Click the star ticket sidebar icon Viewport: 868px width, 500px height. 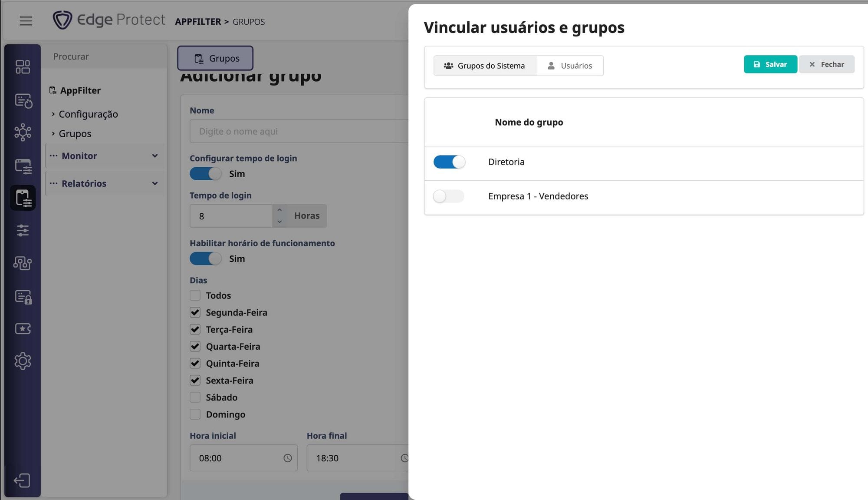tap(23, 328)
